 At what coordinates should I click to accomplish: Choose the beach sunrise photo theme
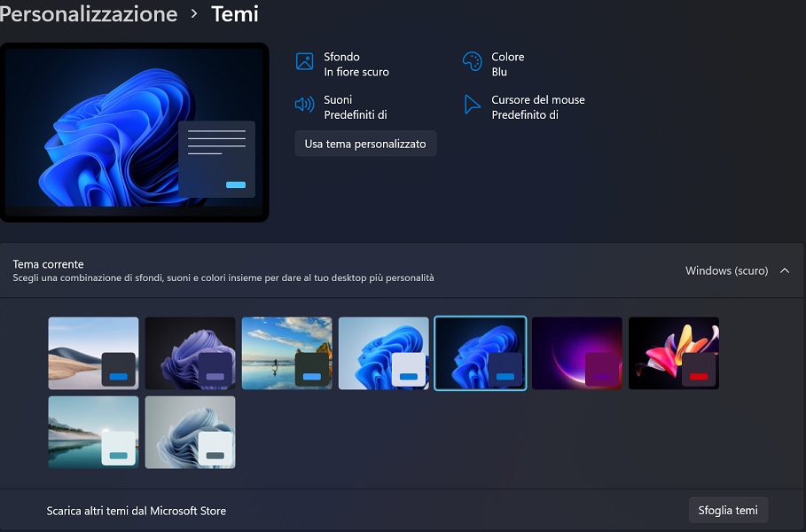click(286, 353)
